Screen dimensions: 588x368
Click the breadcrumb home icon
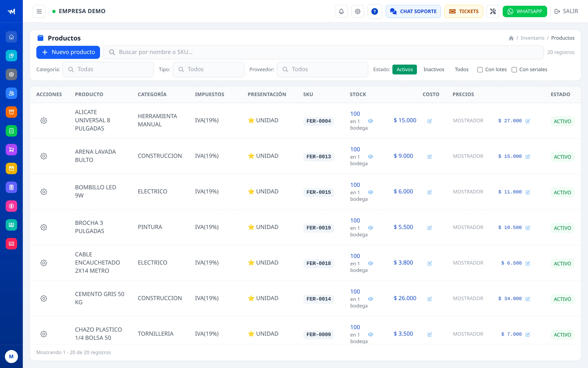pyautogui.click(x=511, y=38)
